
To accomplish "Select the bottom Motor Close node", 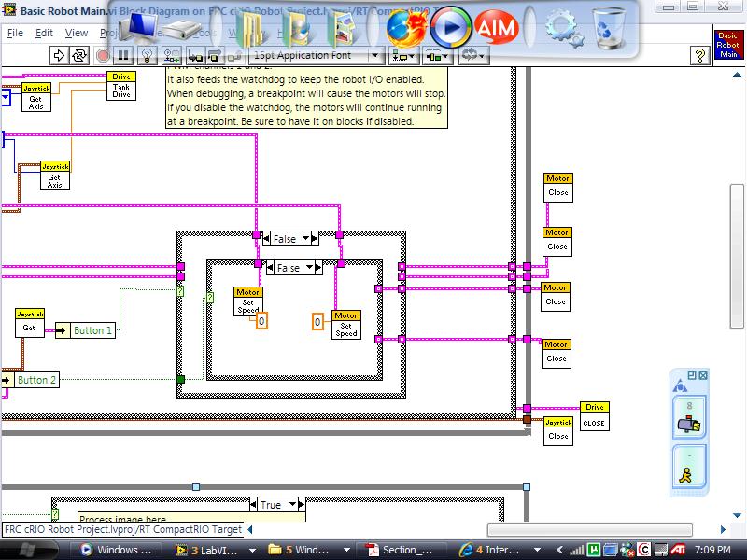I will point(556,354).
